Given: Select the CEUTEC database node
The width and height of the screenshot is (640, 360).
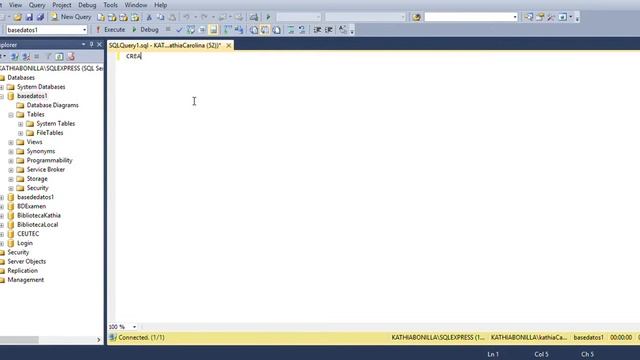Looking at the screenshot, I should click(x=28, y=234).
